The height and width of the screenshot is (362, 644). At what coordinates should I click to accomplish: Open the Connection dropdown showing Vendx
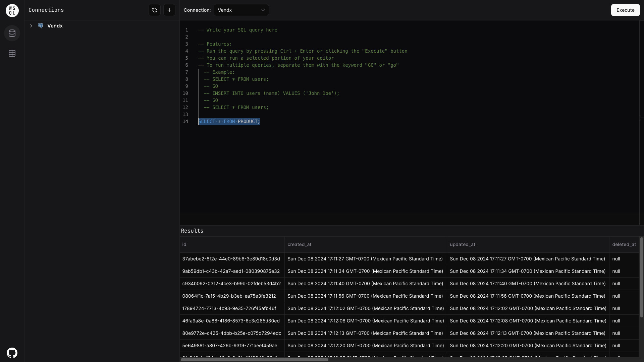click(x=241, y=10)
